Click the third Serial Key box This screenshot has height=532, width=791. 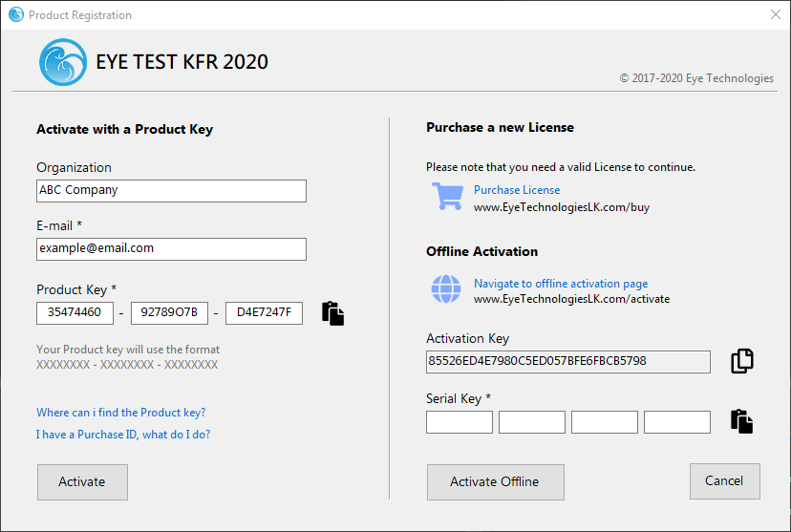(605, 422)
